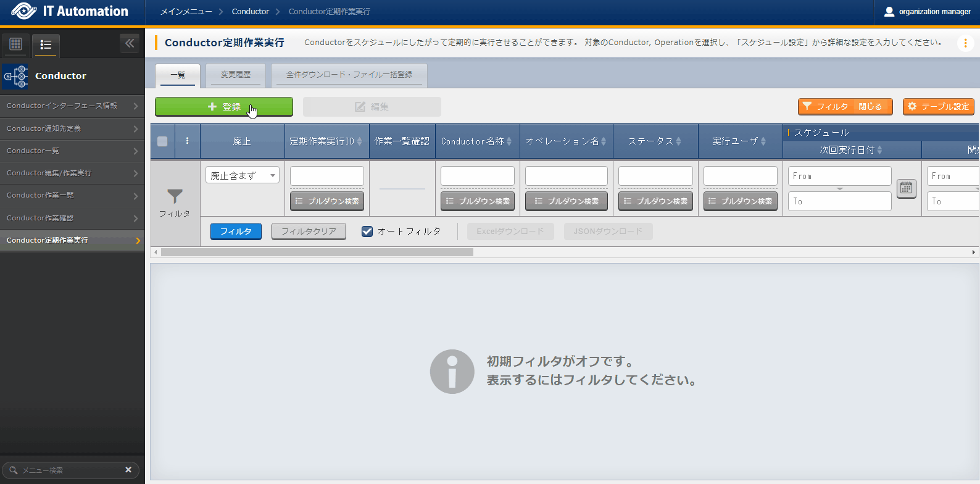The height and width of the screenshot is (484, 980).
Task: Clear the menu search with X icon
Action: click(x=128, y=470)
